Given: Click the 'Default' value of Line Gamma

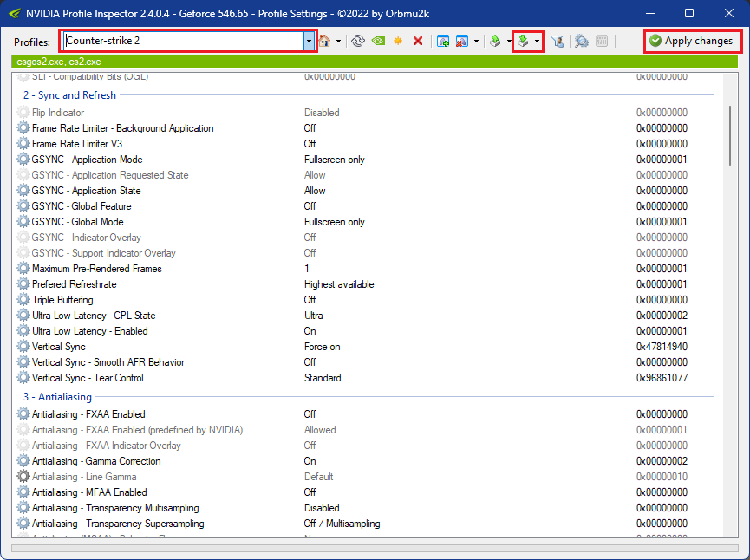Looking at the screenshot, I should tap(318, 477).
